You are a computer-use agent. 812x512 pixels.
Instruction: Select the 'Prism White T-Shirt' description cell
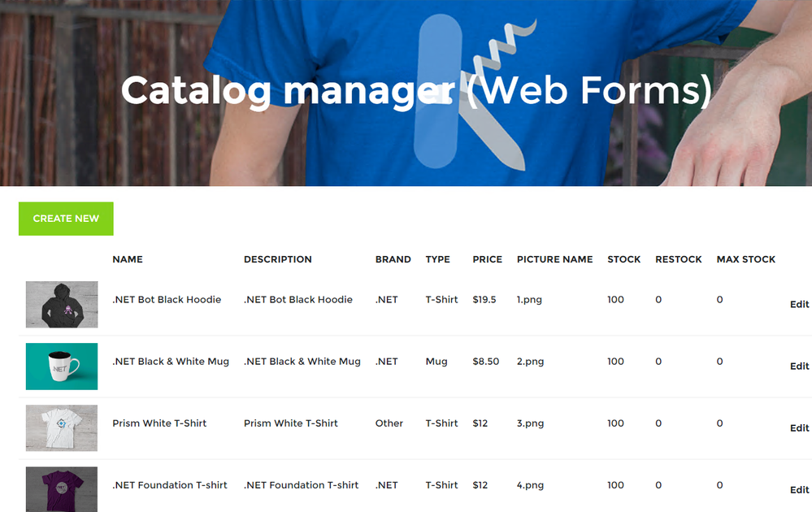291,423
